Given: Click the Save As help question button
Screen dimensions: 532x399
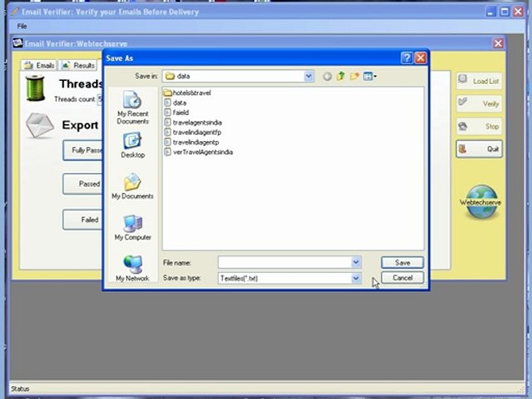Looking at the screenshot, I should pyautogui.click(x=407, y=58).
